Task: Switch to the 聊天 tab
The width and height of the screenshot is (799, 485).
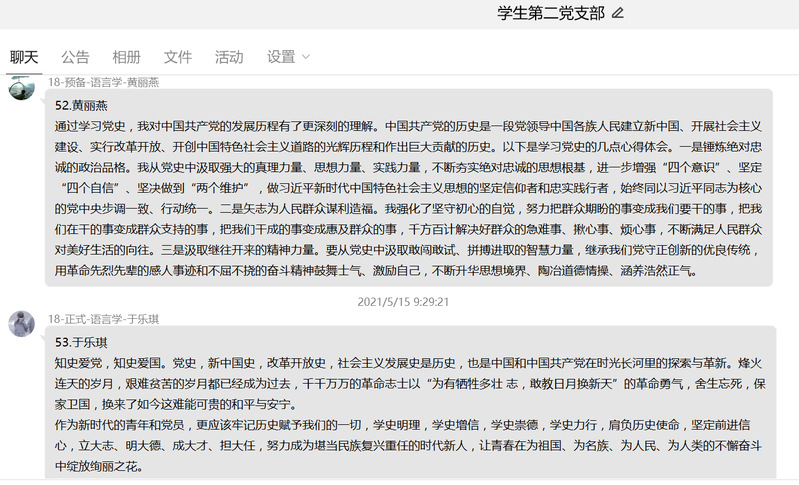Action: 24,57
